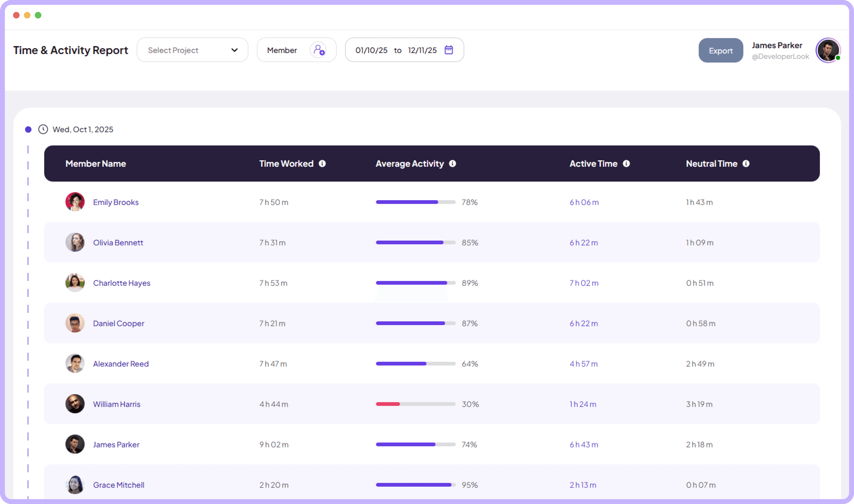Image resolution: width=854 pixels, height=504 pixels.
Task: Open the Active Time info tooltip
Action: 627,163
